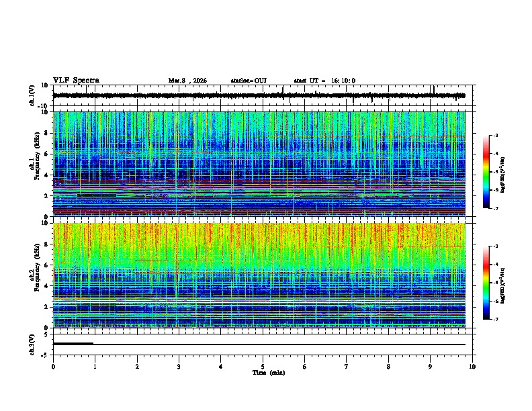Screen dimensions: 532x411
Task: Click the "ch.3(V)" axis label
Action: pyautogui.click(x=32, y=345)
